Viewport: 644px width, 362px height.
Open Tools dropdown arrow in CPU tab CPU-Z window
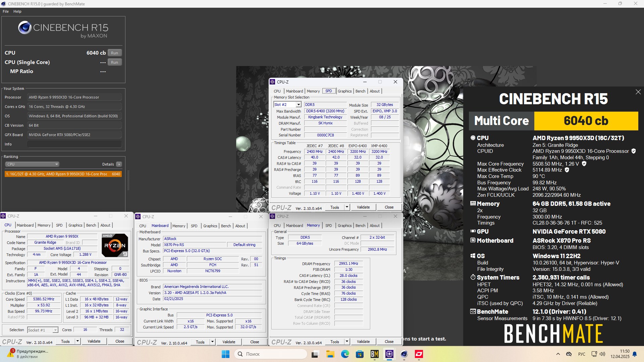(77, 341)
